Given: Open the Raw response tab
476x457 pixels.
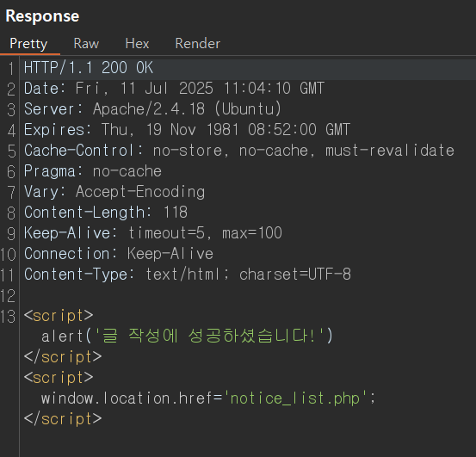Looking at the screenshot, I should pos(86,44).
